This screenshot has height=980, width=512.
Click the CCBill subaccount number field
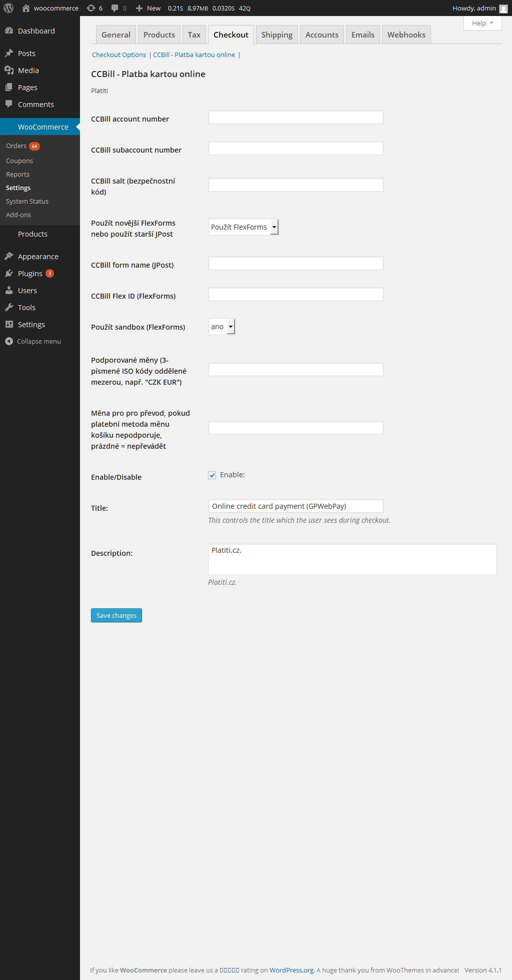pos(296,149)
